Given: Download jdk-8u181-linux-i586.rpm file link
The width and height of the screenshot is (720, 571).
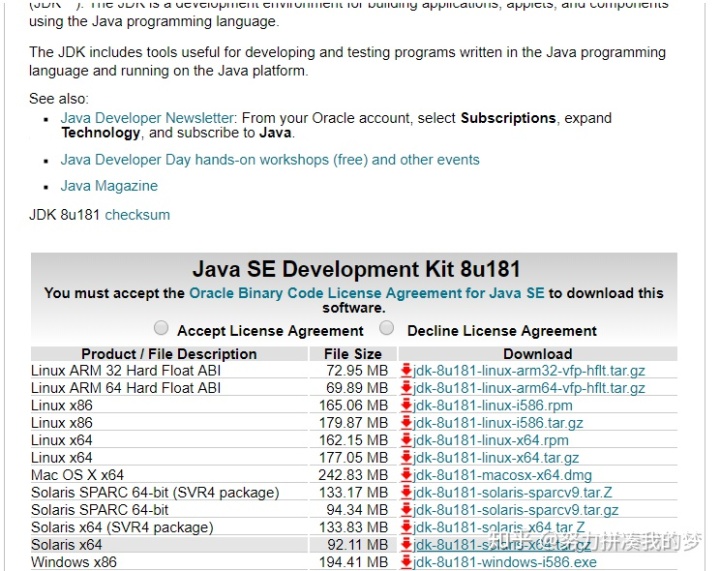Looking at the screenshot, I should click(493, 405).
